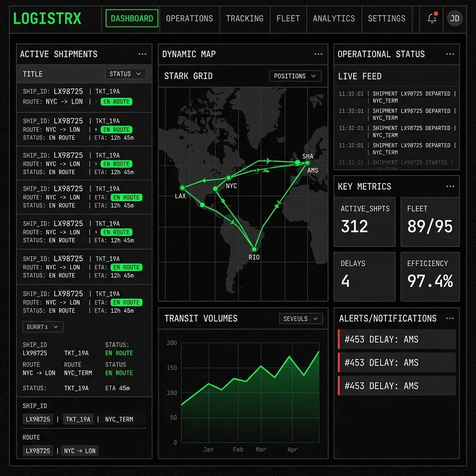Open Operational Status more options
Viewport: 476px width, 476px height.
tap(450, 54)
